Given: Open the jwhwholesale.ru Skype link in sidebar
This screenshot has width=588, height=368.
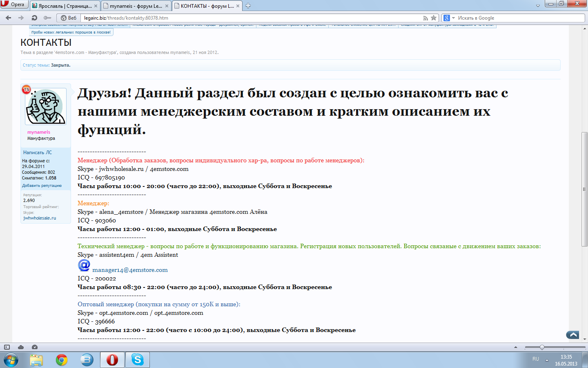Looking at the screenshot, I should (40, 218).
